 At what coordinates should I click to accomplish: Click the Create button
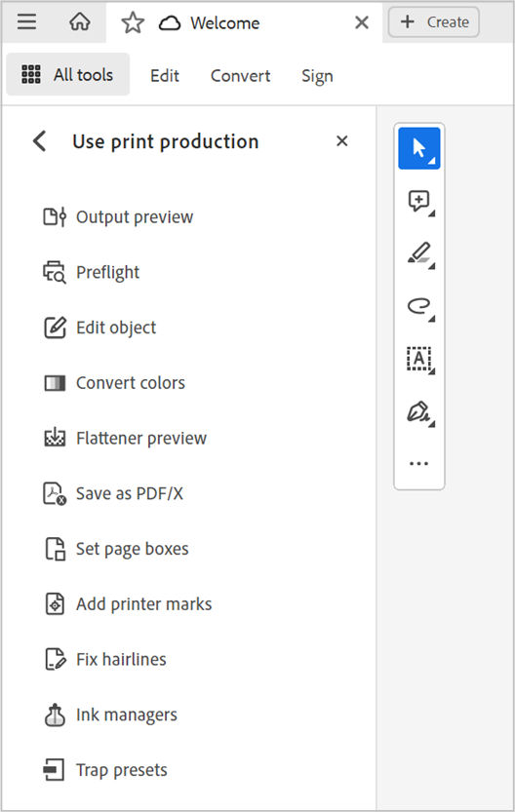[434, 21]
